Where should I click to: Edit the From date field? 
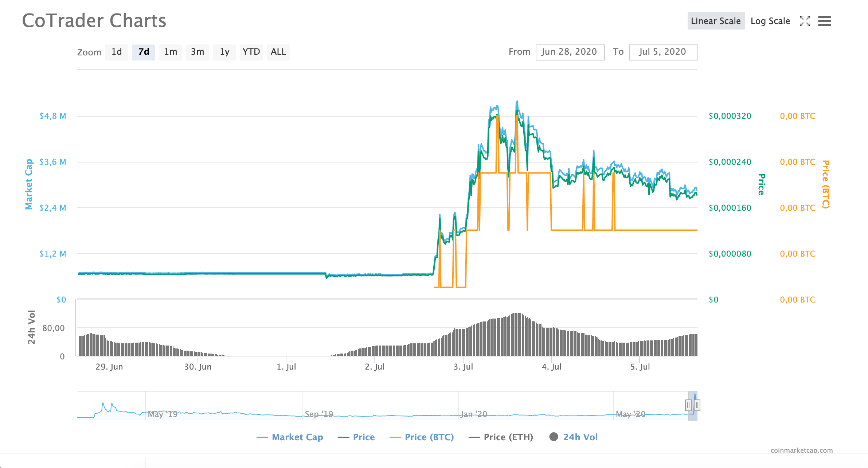pos(570,52)
